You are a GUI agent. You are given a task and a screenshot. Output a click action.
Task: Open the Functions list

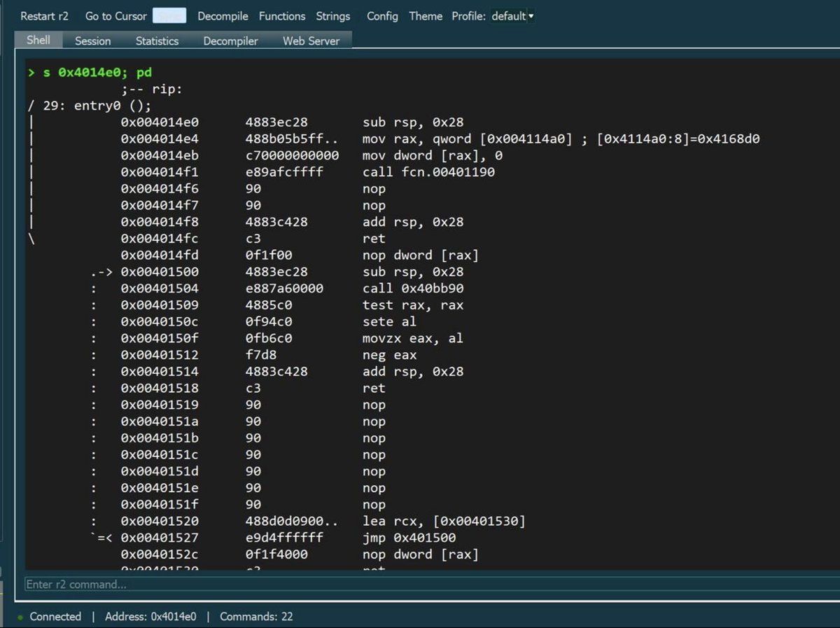pyautogui.click(x=282, y=15)
